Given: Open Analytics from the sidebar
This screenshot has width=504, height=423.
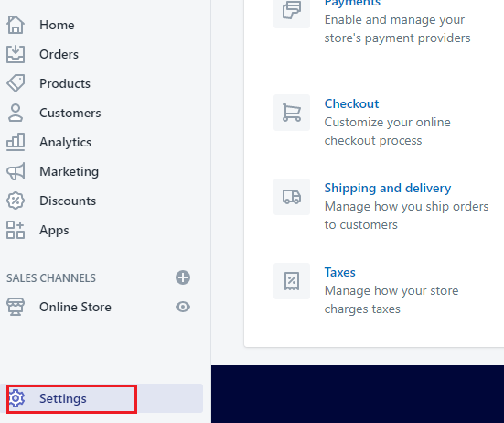Looking at the screenshot, I should 65,142.
